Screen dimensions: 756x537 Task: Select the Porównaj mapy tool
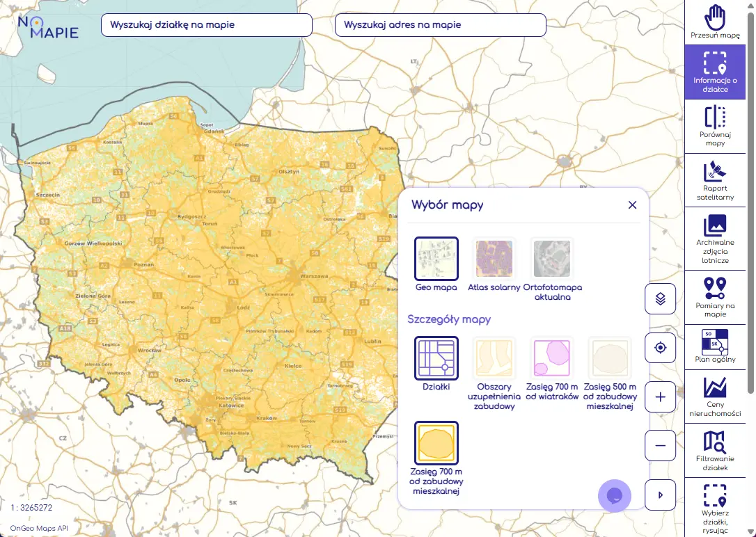(x=715, y=125)
